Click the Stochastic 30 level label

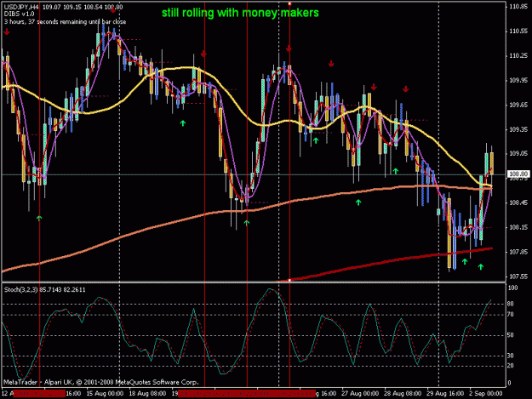[511, 356]
